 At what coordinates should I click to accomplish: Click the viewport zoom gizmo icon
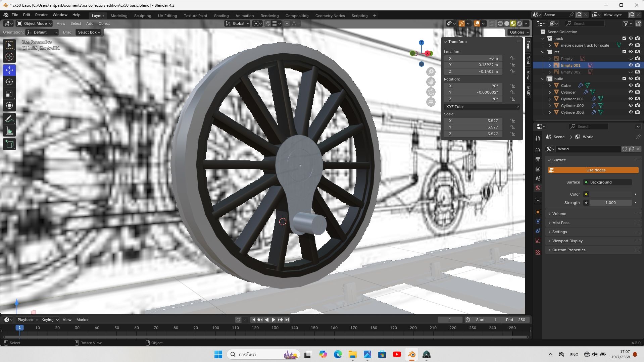click(x=431, y=71)
